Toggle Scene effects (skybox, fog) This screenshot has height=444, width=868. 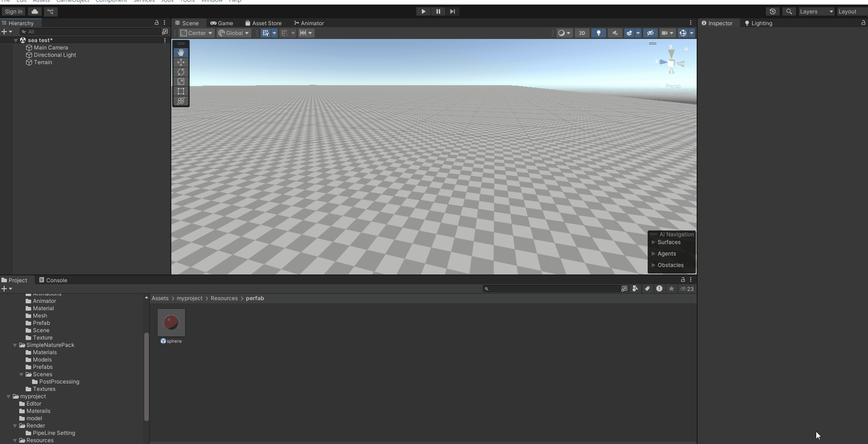pos(629,33)
